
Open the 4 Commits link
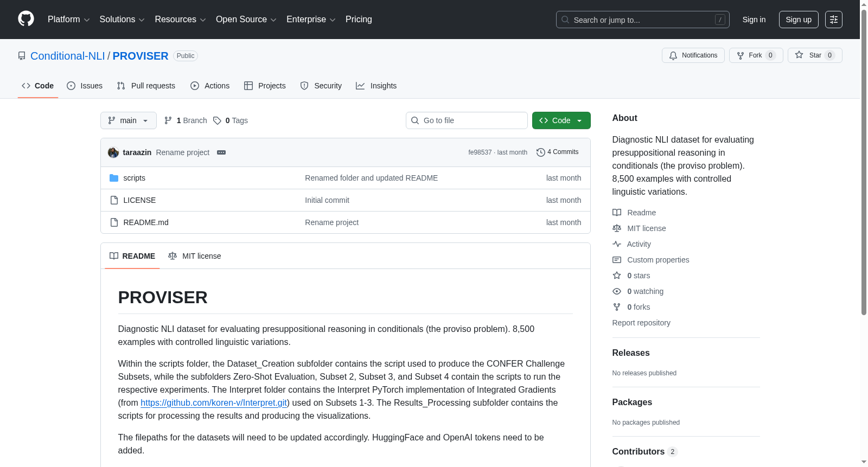(x=558, y=152)
